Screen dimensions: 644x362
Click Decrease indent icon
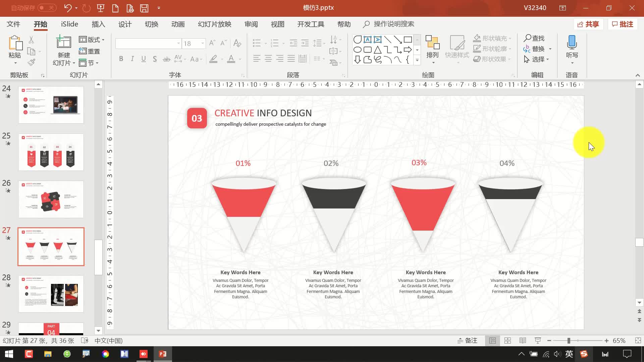point(293,43)
